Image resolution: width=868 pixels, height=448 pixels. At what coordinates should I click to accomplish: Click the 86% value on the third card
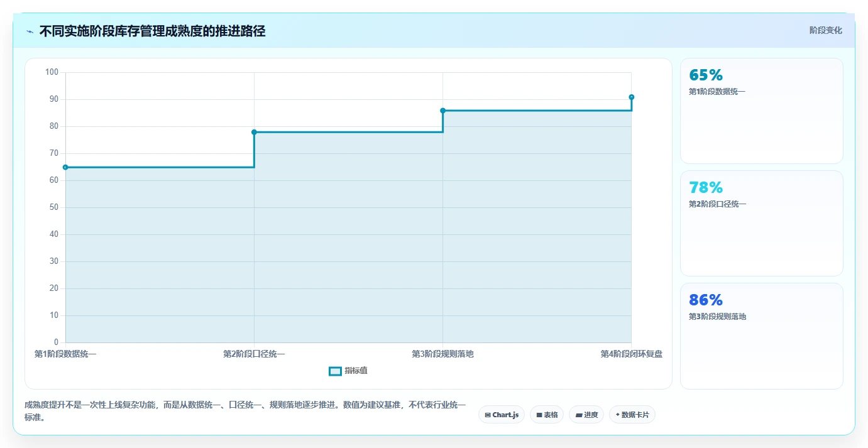706,300
